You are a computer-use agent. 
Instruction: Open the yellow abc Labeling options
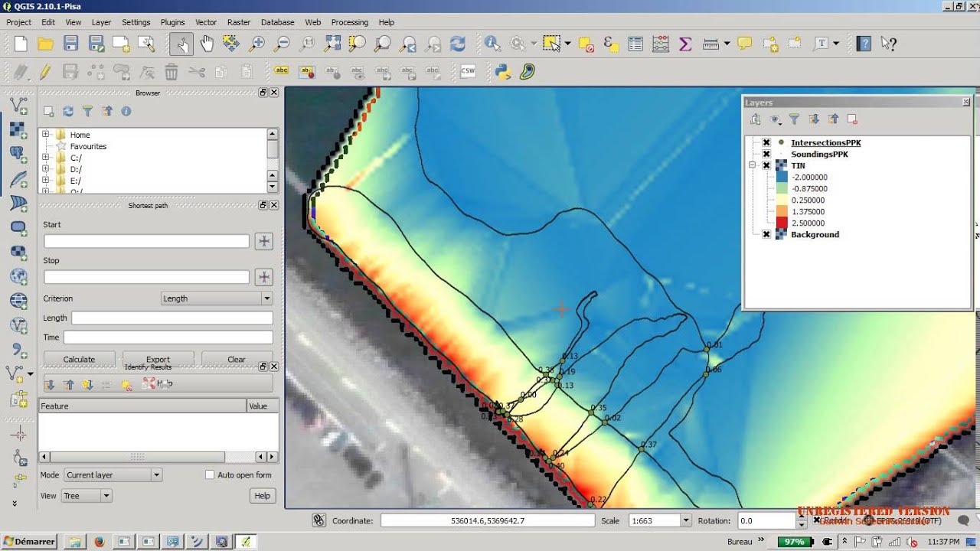282,72
